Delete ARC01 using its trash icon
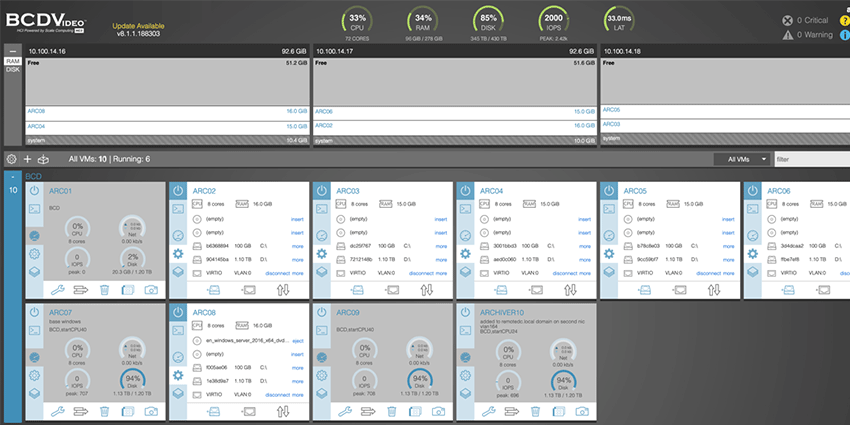Viewport: 850px width, 425px height. coord(105,290)
